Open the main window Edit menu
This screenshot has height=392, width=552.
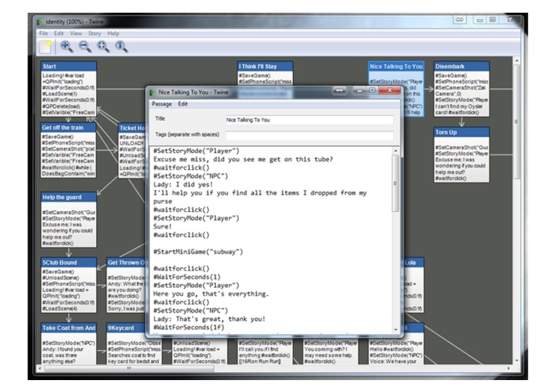(x=59, y=33)
